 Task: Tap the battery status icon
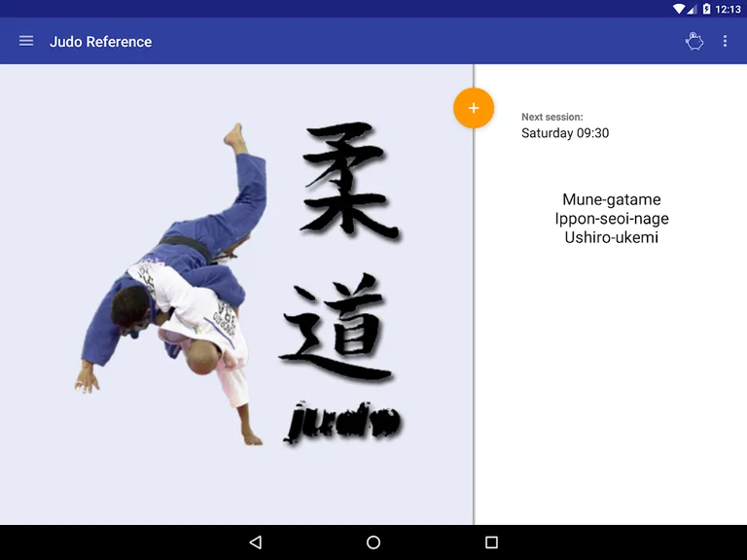(706, 9)
